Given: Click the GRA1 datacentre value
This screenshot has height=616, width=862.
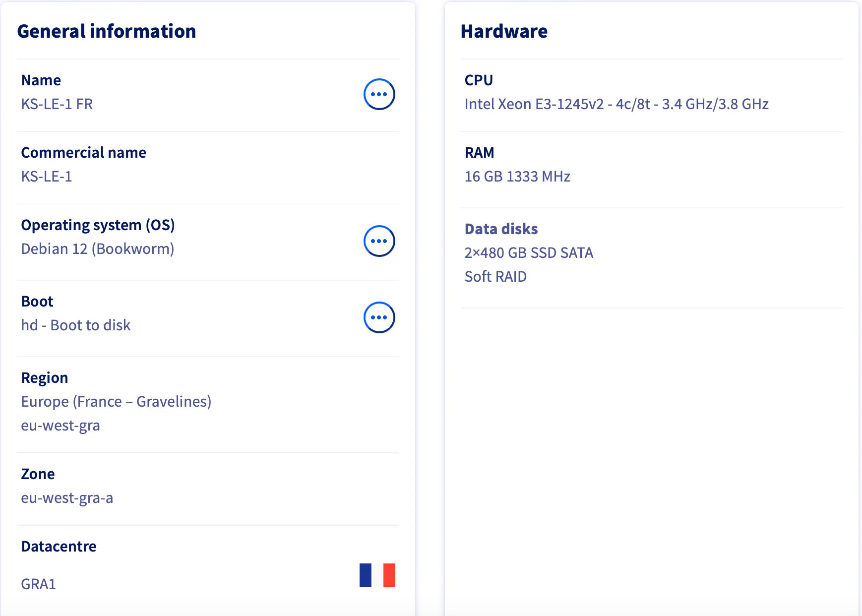Looking at the screenshot, I should (x=39, y=584).
